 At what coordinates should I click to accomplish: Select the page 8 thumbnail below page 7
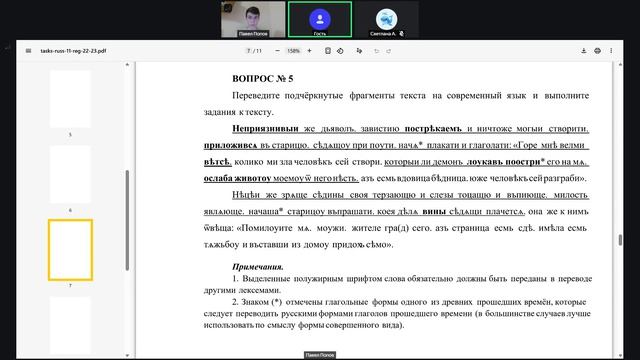click(x=70, y=326)
